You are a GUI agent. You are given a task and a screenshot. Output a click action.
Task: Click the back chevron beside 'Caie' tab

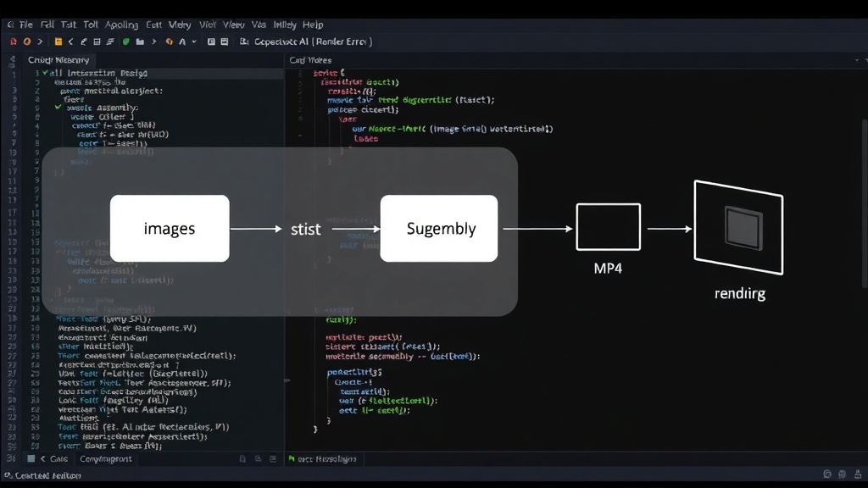[42, 458]
